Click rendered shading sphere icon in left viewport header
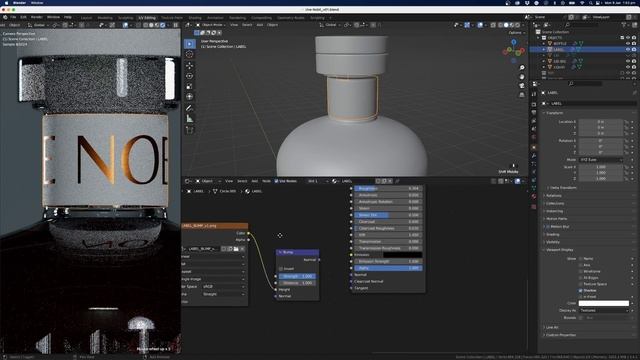This screenshot has width=640, height=360. (x=162, y=25)
